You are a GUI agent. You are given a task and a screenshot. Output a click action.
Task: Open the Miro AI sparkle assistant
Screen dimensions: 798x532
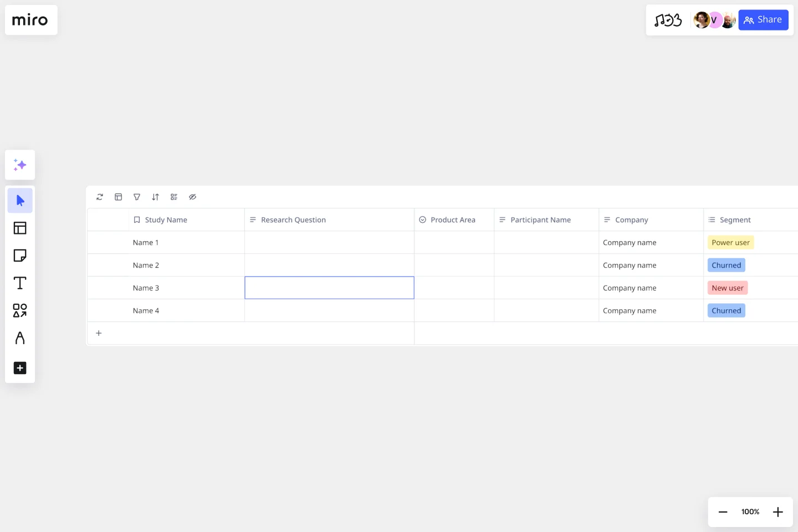click(20, 165)
